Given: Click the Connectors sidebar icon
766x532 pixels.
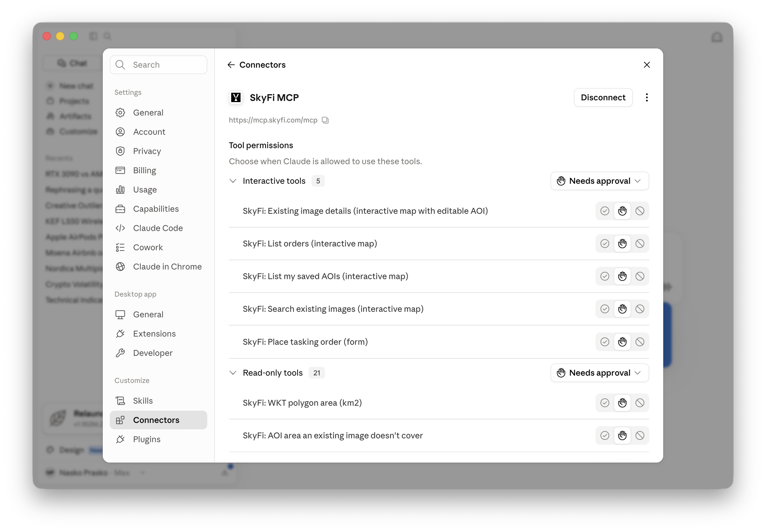Looking at the screenshot, I should tap(120, 420).
